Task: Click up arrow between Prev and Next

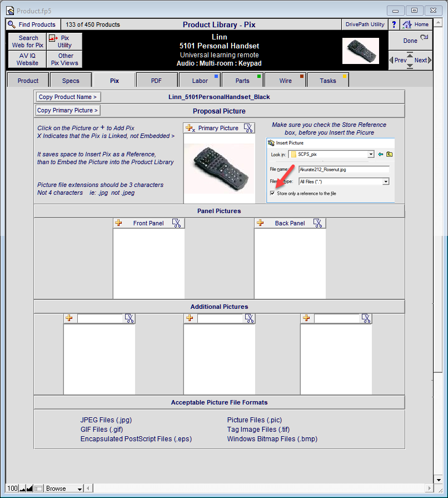Action: pos(410,55)
